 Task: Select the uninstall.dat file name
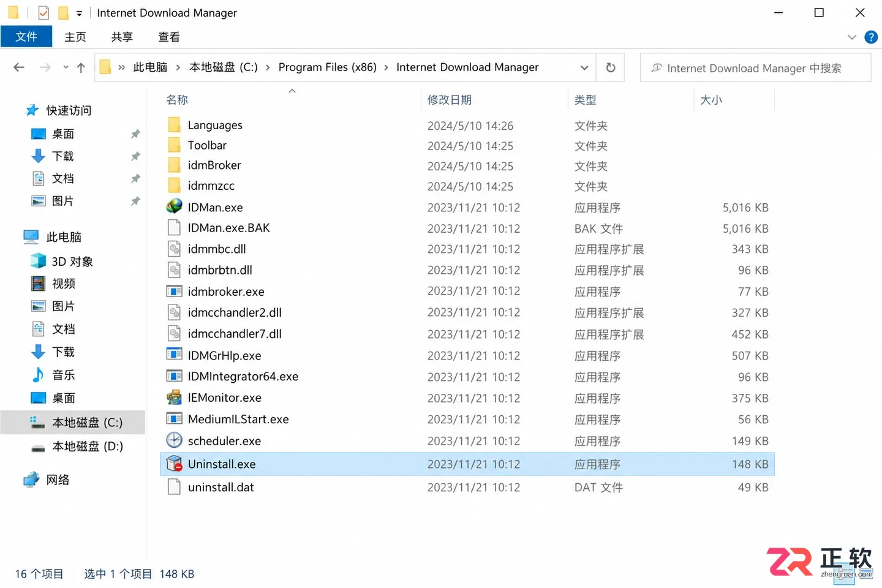pyautogui.click(x=221, y=487)
